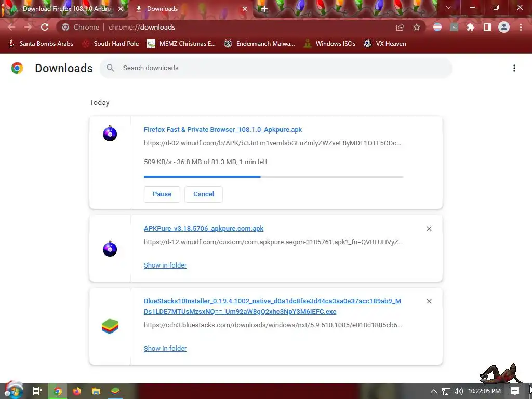Reload the downloads page
Viewport: 532px width, 399px height.
(x=45, y=27)
